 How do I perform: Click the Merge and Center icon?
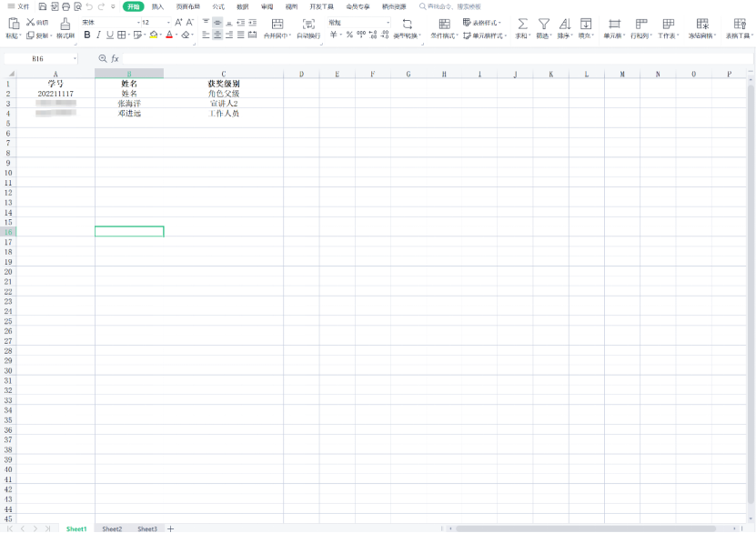(277, 24)
